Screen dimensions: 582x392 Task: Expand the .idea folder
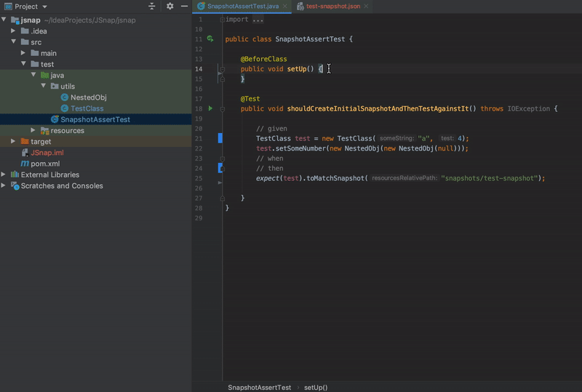(x=13, y=31)
